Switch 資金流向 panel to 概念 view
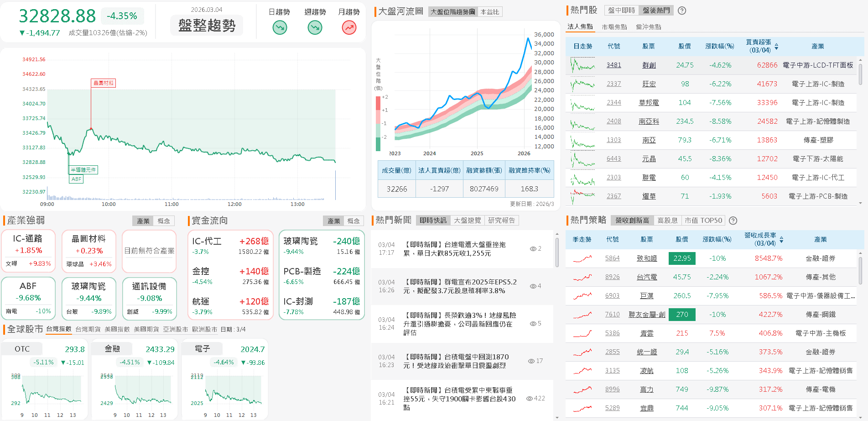The image size is (868, 421). tap(354, 221)
